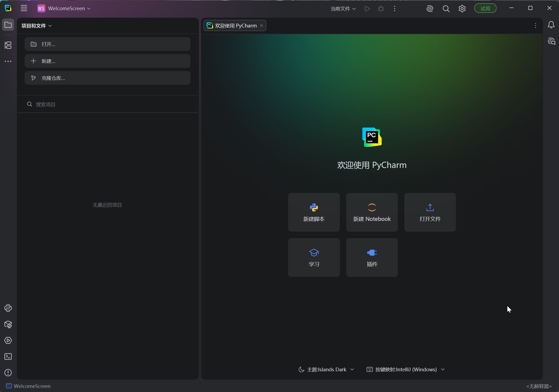Click the 新建... button
Image resolution: width=559 pixels, height=392 pixels.
[107, 61]
